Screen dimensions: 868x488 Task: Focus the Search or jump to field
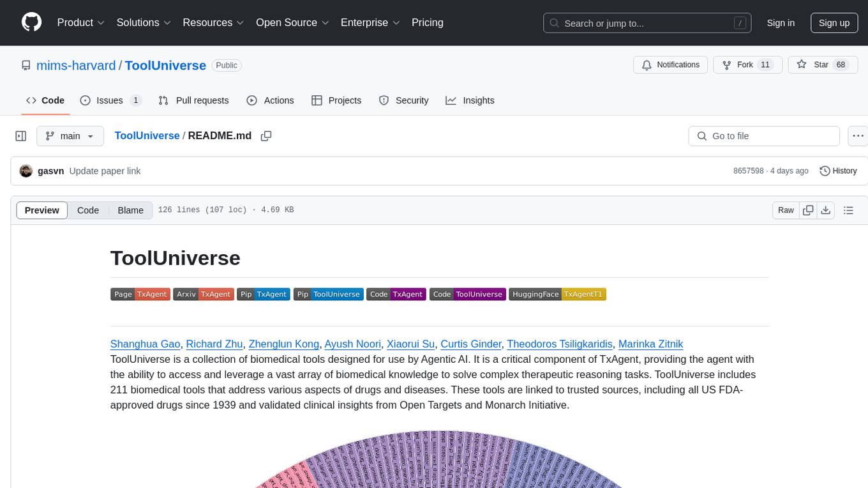pos(646,23)
